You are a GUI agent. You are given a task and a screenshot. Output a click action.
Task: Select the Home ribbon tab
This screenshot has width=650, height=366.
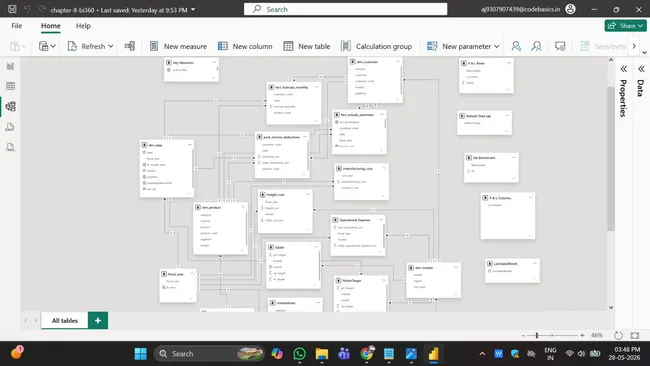pos(51,26)
